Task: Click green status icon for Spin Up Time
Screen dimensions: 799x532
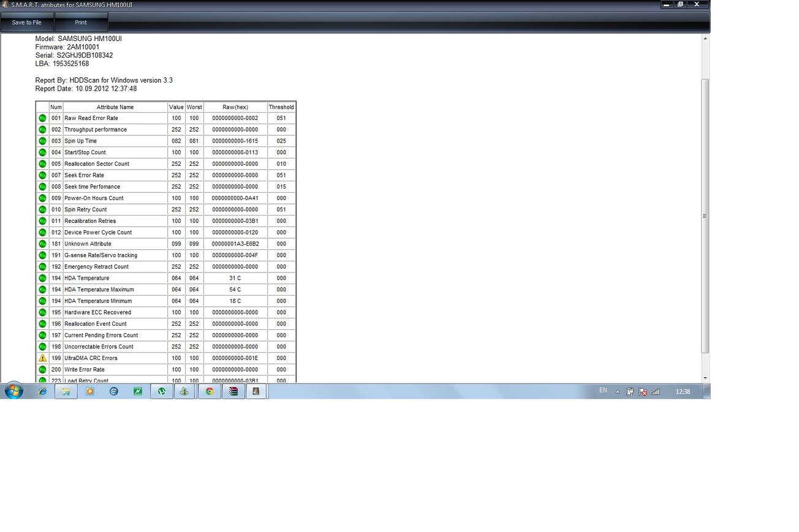Action: point(42,141)
